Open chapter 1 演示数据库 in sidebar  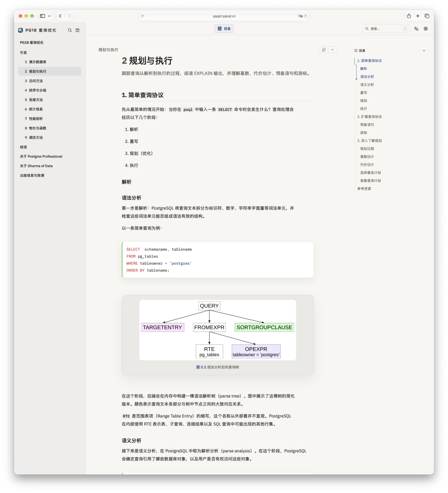pos(50,62)
